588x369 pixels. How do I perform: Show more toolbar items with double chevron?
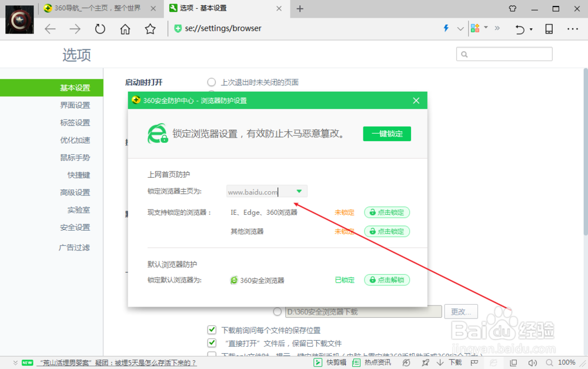(497, 28)
